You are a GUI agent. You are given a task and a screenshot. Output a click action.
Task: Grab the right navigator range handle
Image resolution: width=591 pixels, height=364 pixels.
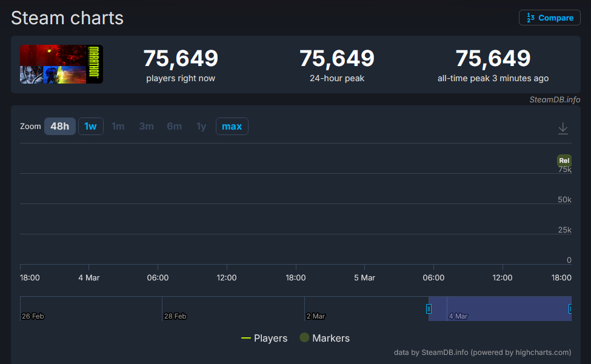(x=570, y=309)
